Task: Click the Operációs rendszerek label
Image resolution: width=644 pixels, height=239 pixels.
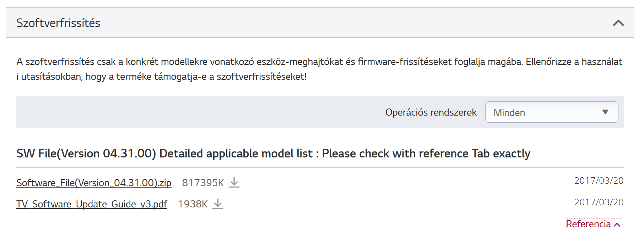Action: click(x=431, y=112)
